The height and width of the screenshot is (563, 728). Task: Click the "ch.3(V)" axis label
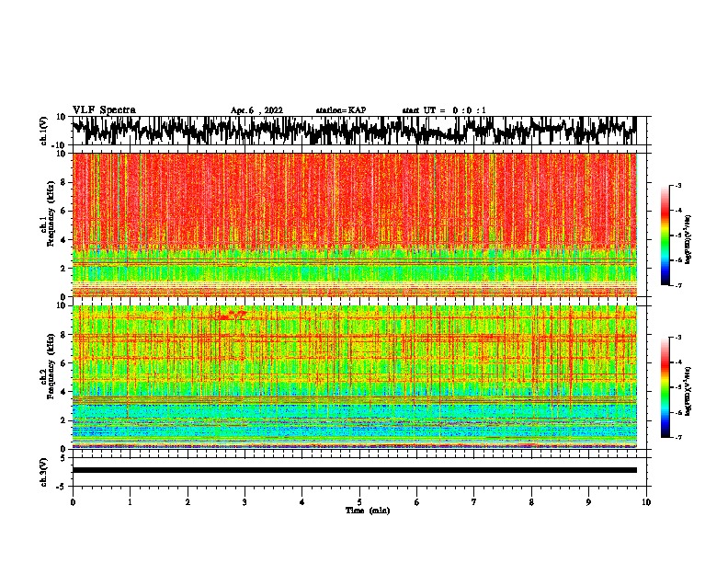[x=44, y=472]
